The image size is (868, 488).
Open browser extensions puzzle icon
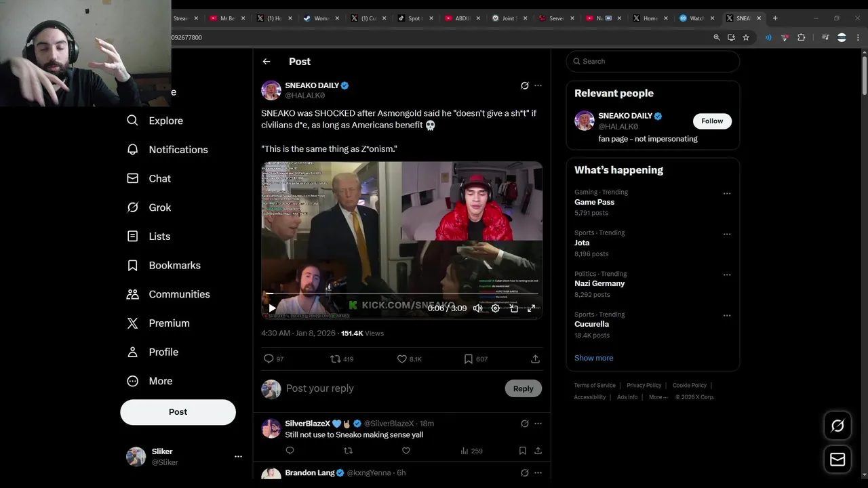(x=801, y=37)
